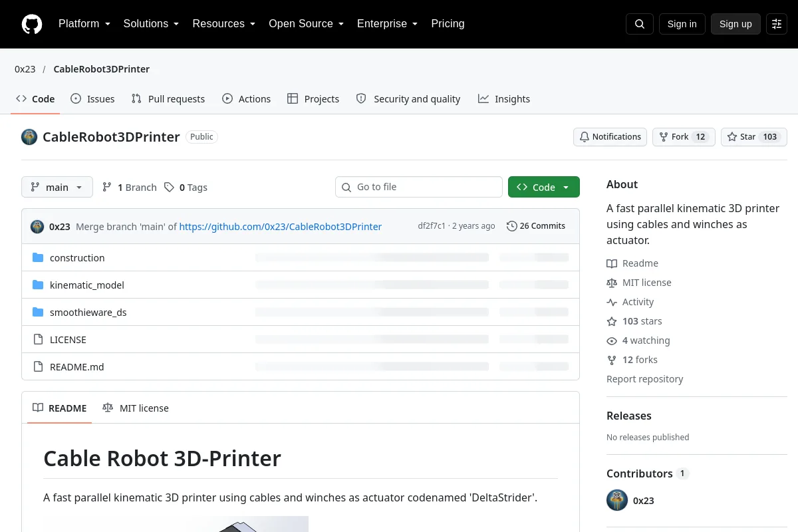798x532 pixels.
Task: Open the github.com URL in commit message
Action: coord(281,227)
